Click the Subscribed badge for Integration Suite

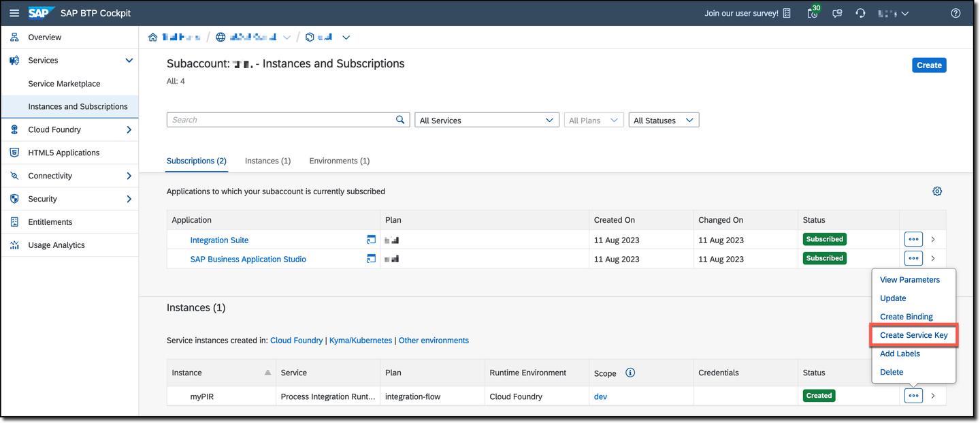pos(825,239)
